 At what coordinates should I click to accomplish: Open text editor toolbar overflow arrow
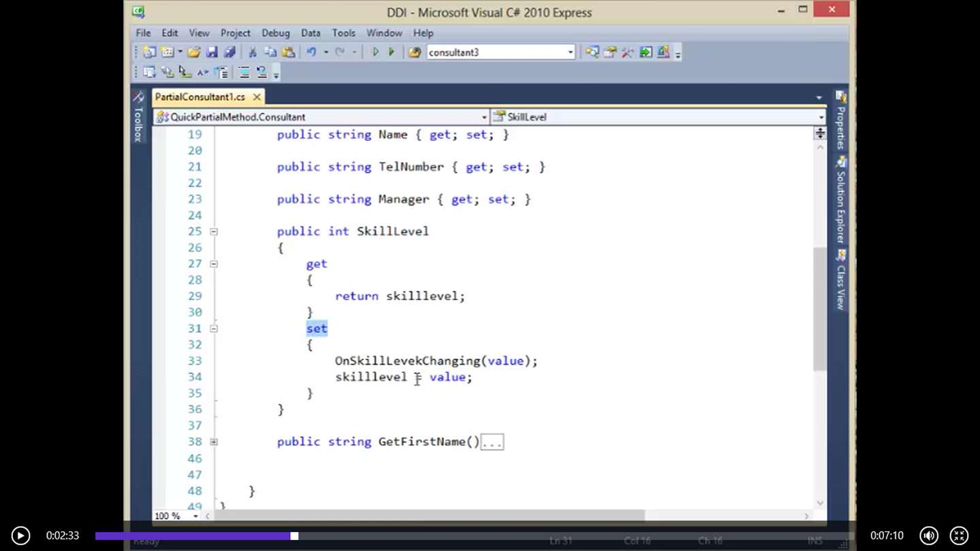coord(276,73)
